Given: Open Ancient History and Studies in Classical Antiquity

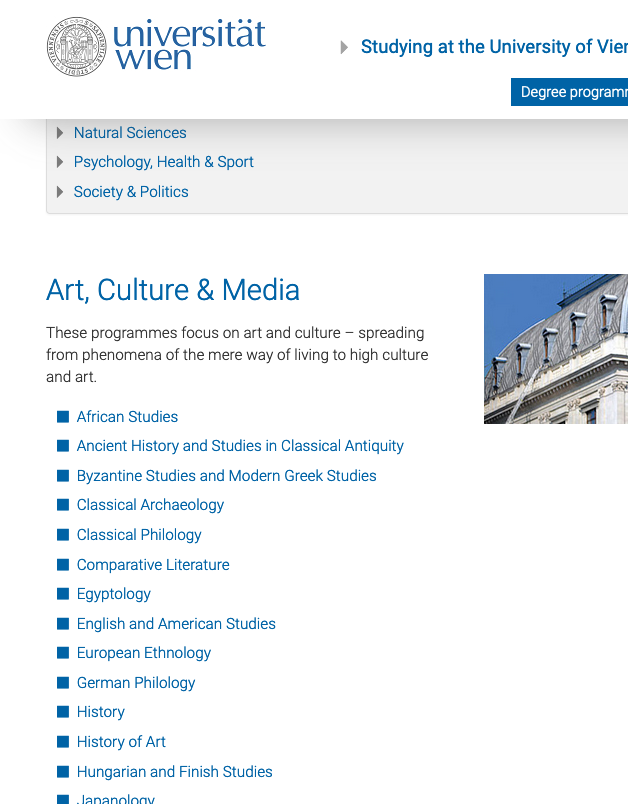Looking at the screenshot, I should 240,446.
